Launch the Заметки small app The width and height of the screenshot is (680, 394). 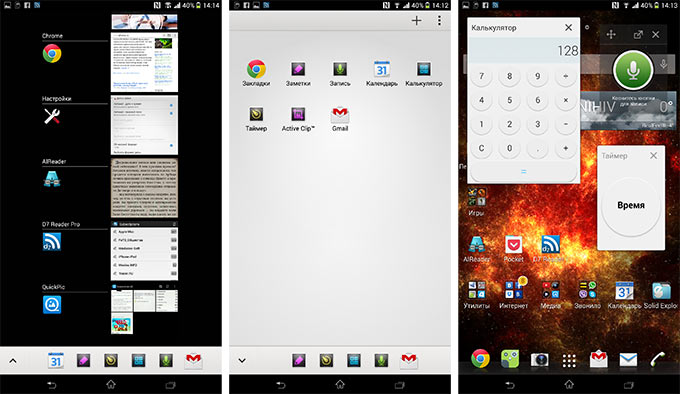(x=298, y=73)
